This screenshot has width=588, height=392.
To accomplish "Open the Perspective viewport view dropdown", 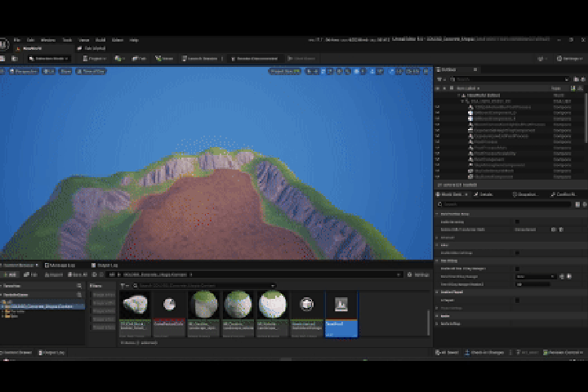I will tap(24, 71).
